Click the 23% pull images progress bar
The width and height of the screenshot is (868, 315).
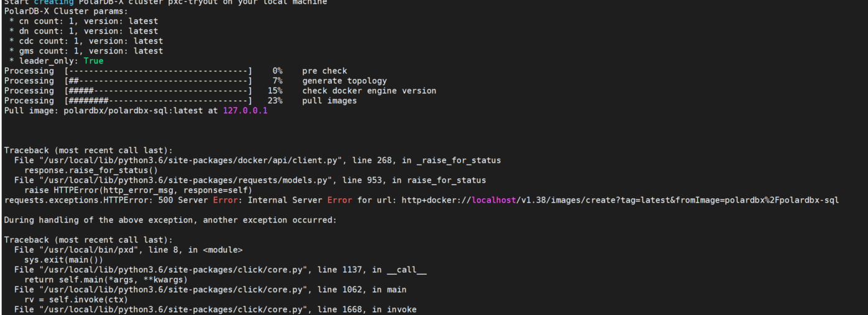[x=158, y=101]
